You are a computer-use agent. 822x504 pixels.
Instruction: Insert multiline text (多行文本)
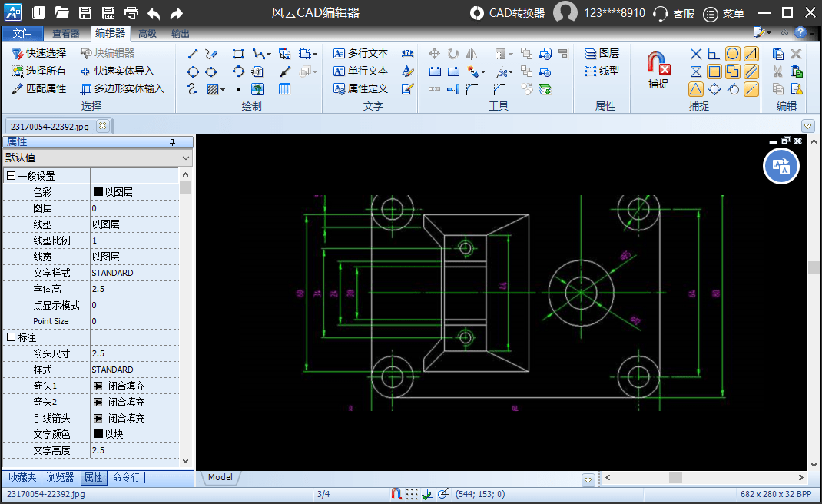(361, 54)
